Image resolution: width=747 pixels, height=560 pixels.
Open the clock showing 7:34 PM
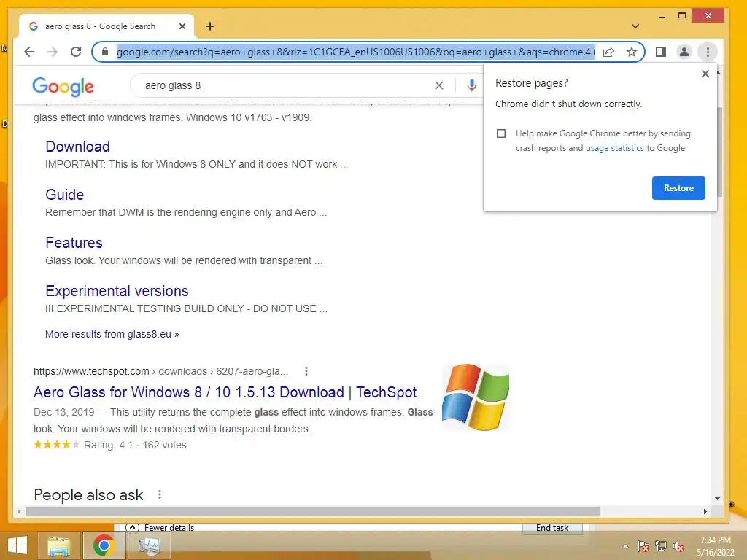click(715, 546)
